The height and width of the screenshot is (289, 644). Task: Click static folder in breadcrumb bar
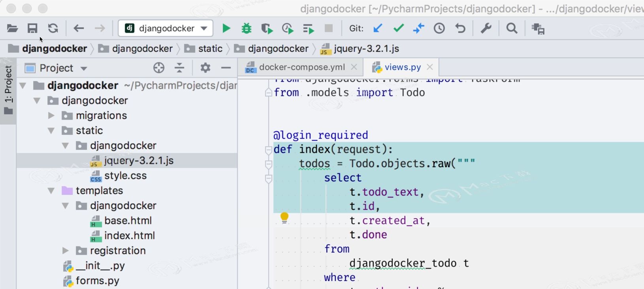(210, 49)
